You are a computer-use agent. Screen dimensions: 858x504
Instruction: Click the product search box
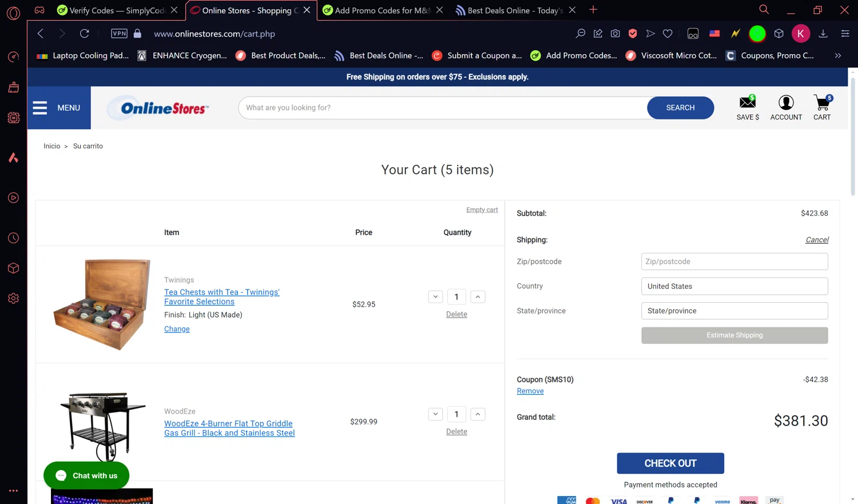[443, 108]
